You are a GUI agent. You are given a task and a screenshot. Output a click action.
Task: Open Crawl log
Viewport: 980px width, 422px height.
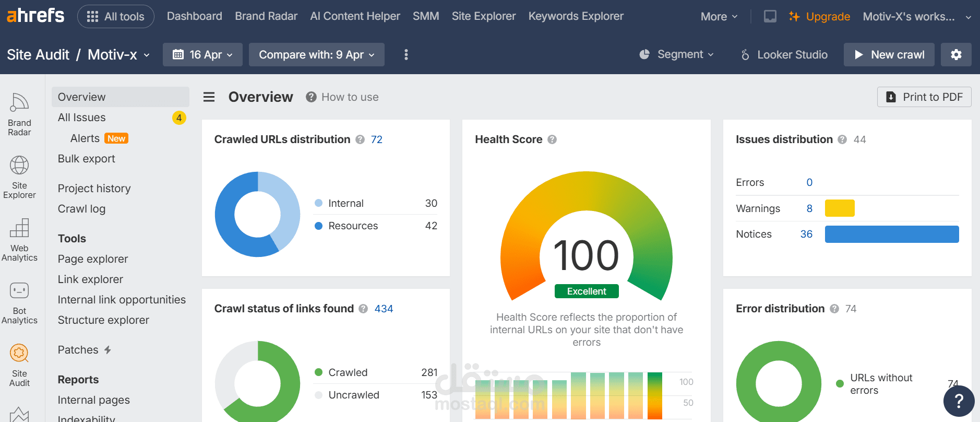pyautogui.click(x=81, y=208)
